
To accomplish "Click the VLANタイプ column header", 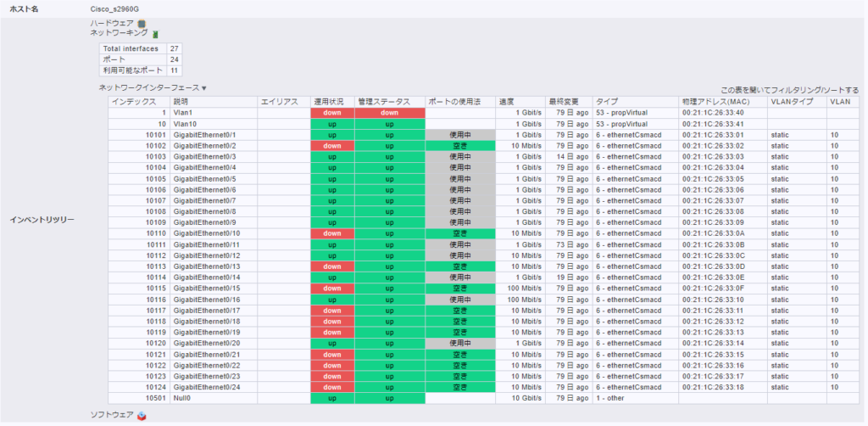I will click(797, 102).
